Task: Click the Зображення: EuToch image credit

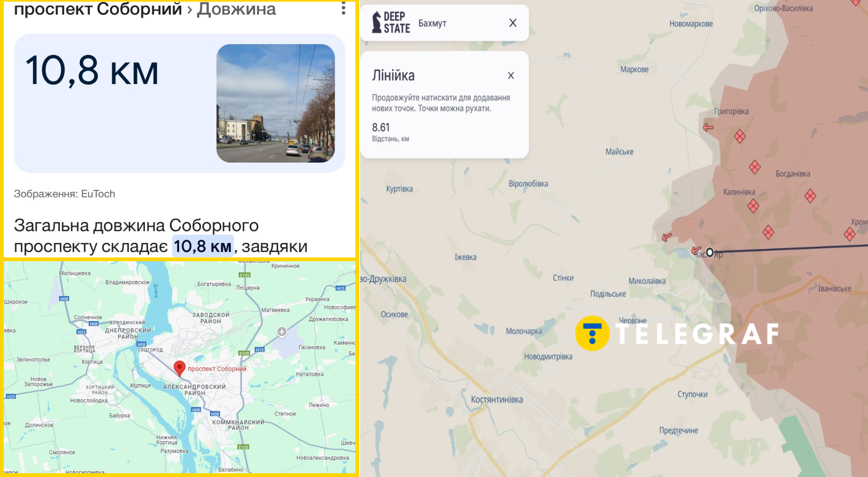Action: [x=64, y=194]
